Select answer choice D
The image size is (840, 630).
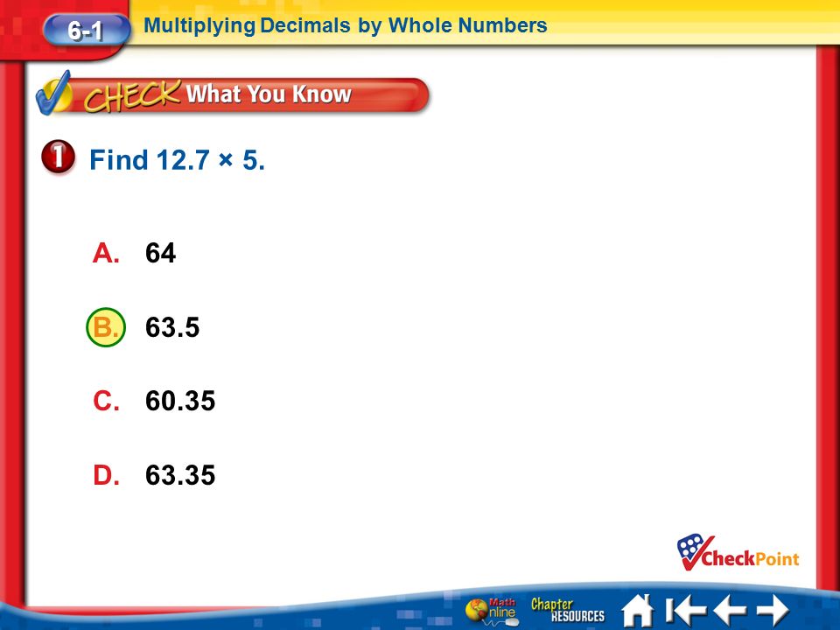[x=106, y=475]
